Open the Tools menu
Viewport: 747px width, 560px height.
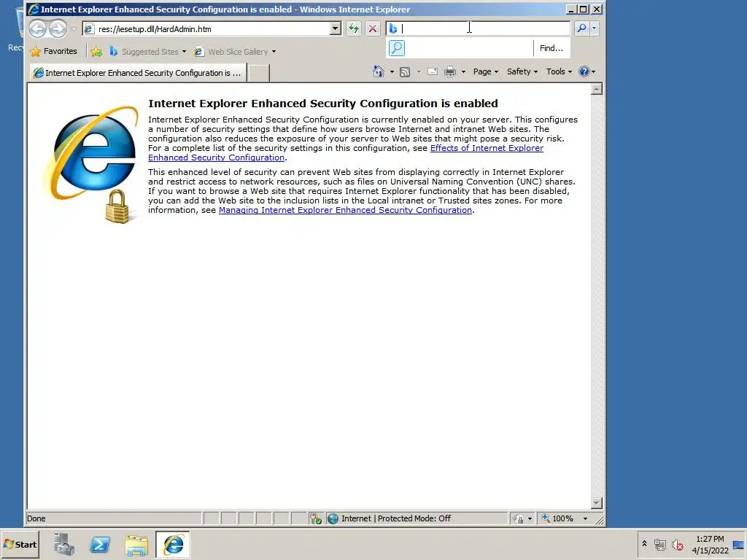click(x=559, y=71)
